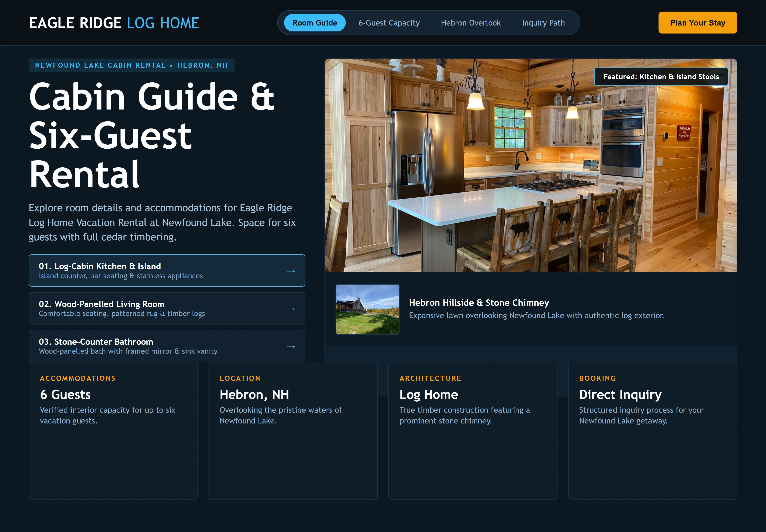
Task: Click the featured kitchen photo
Action: pos(531,165)
